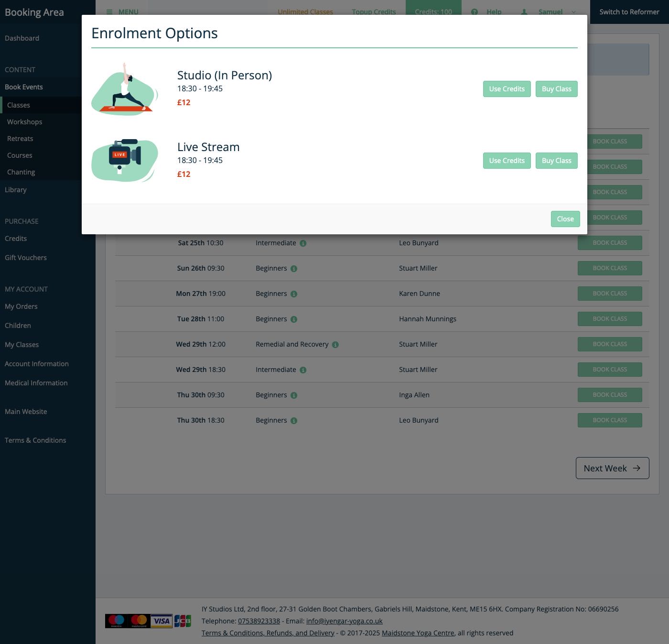Open Medical Information in sidebar
Image resolution: width=669 pixels, height=644 pixels.
(36, 383)
